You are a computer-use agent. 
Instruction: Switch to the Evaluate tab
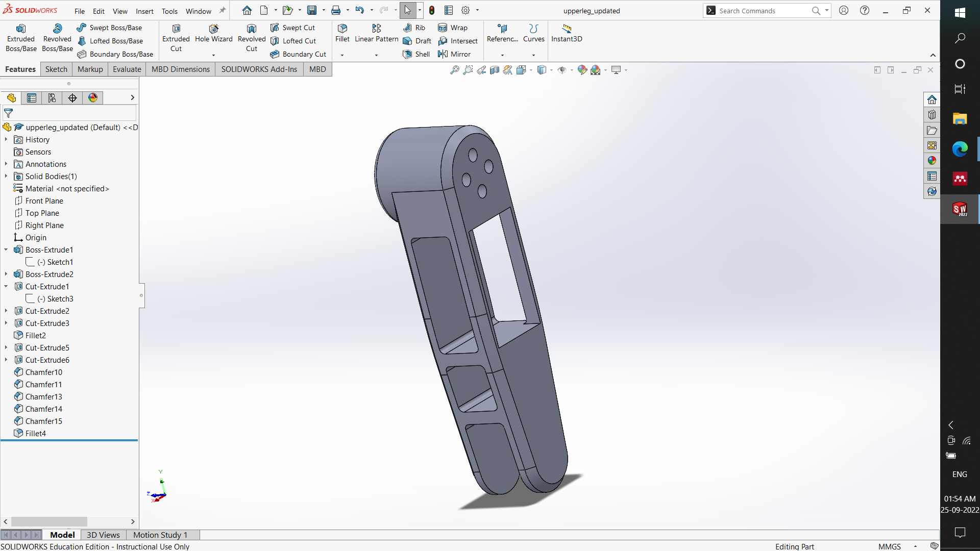coord(127,69)
